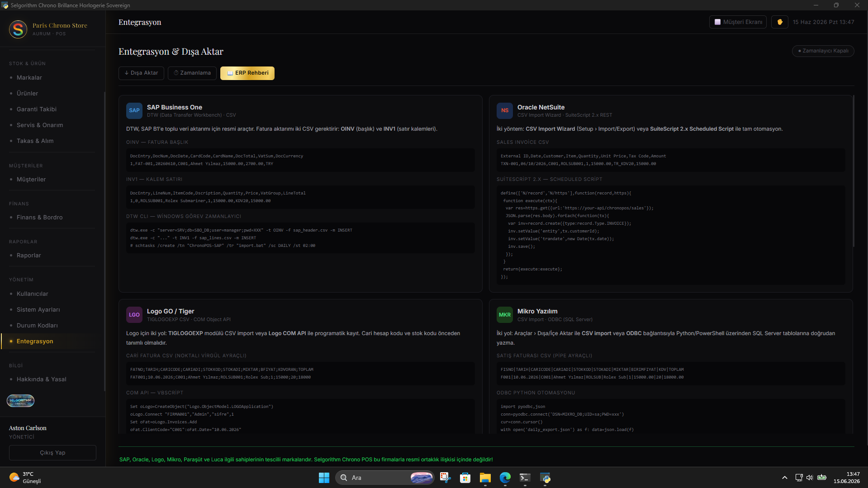Click the Selgorithm Original badge in sidebar
The width and height of the screenshot is (868, 488).
click(20, 401)
